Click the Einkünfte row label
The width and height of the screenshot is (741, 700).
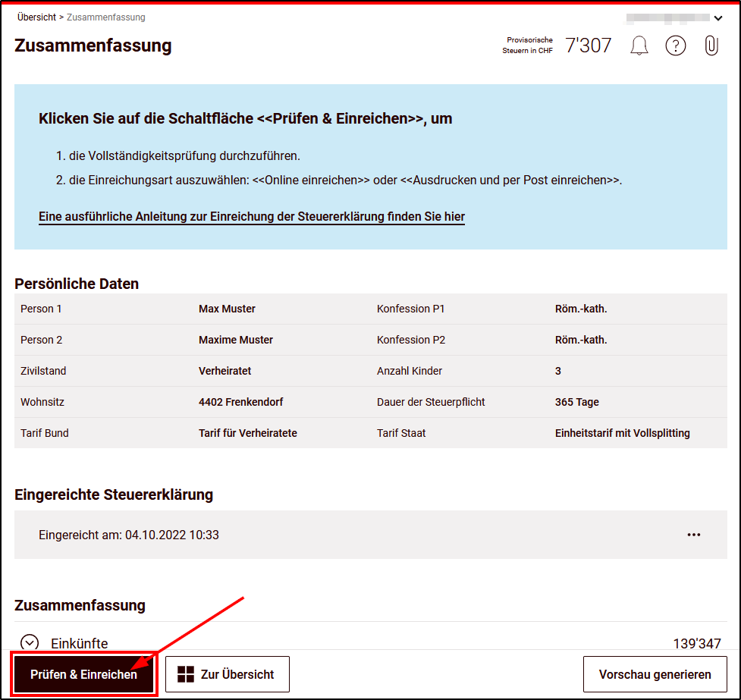[80, 643]
